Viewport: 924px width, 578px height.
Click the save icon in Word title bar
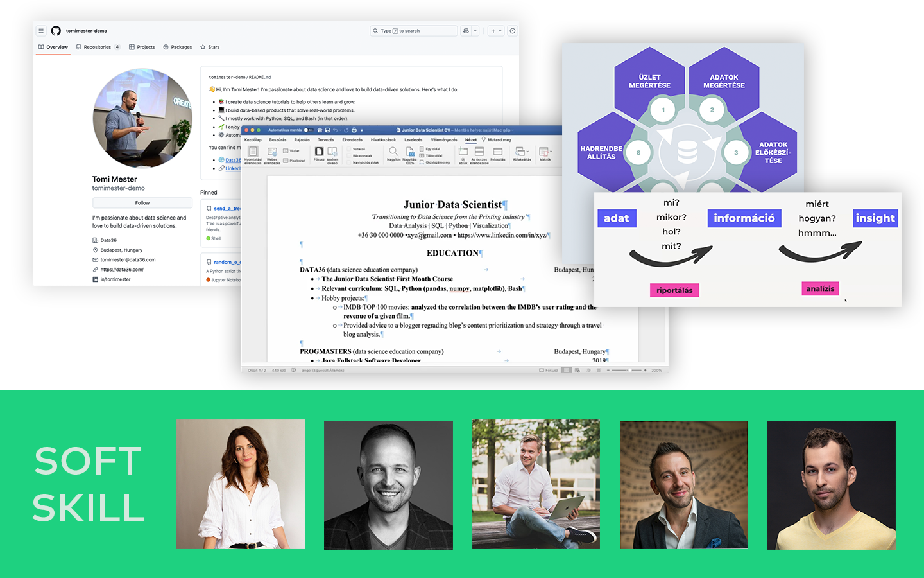[327, 130]
